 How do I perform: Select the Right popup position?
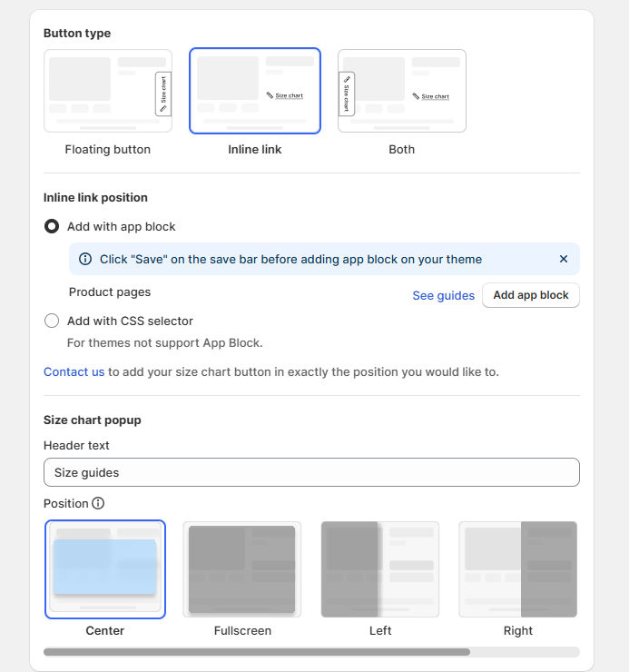(x=518, y=569)
